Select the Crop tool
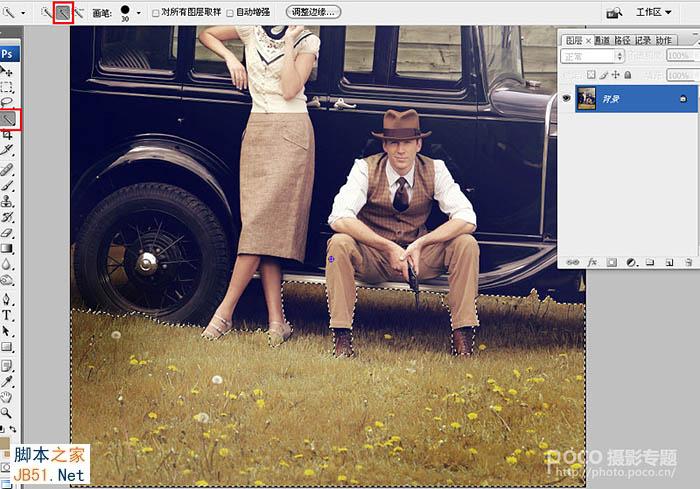Viewport: 700px width, 489px height. click(x=7, y=135)
